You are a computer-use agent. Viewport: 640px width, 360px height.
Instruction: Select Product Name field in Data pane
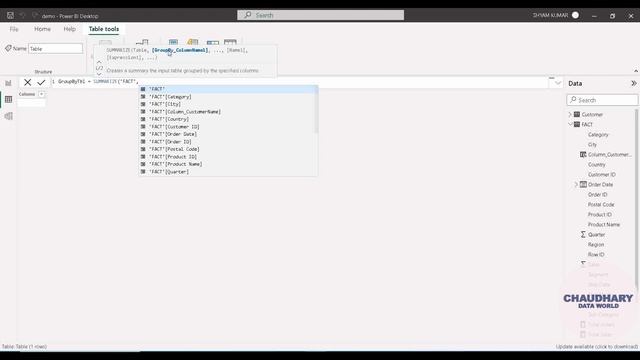(x=604, y=224)
